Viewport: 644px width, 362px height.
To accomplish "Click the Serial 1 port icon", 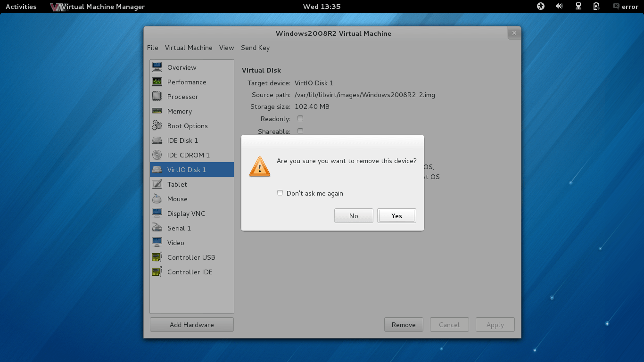I will pos(157,228).
